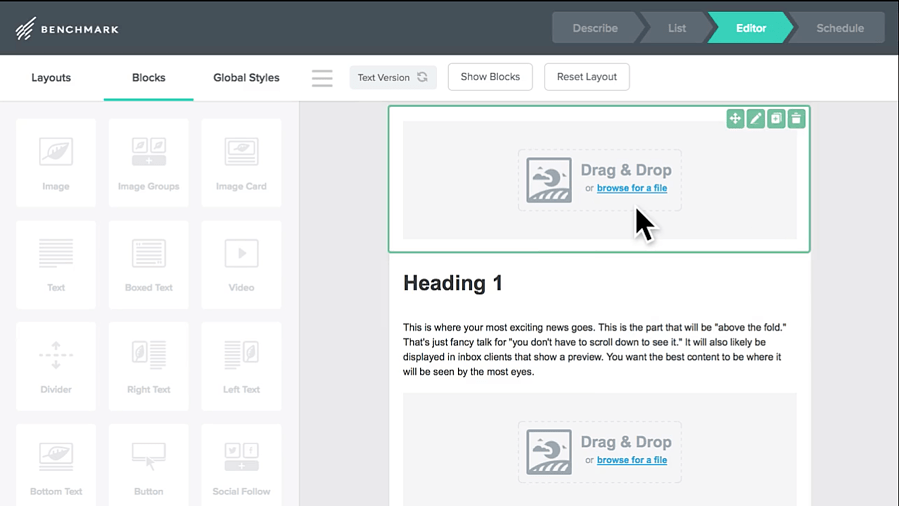Open the hamburger menu in toolbar
The image size is (899, 506).
point(322,78)
